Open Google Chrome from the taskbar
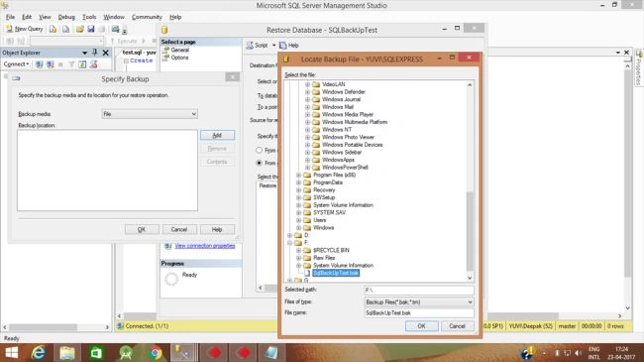 156,352
